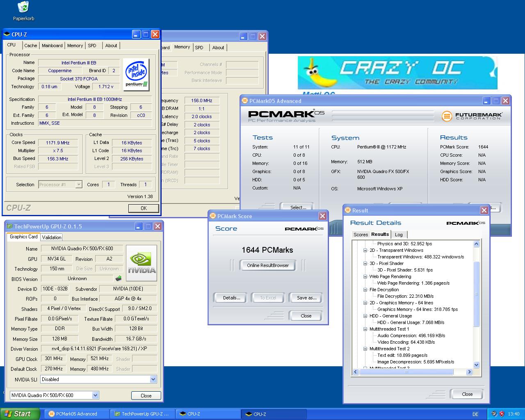Click the GPU-Z title bar icon

9,226
